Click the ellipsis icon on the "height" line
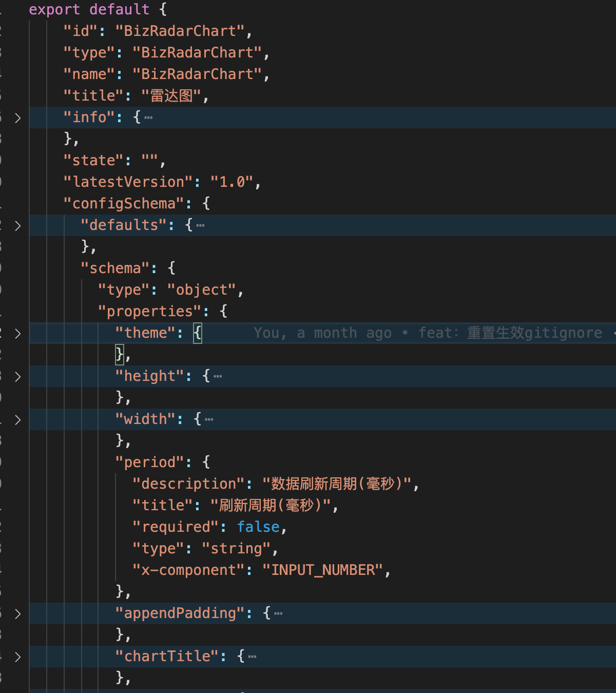This screenshot has width=616, height=693. [218, 376]
